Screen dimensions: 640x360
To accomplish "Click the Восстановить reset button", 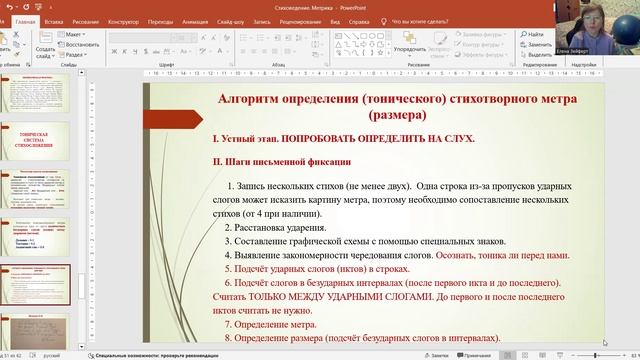I will pos(79,44).
